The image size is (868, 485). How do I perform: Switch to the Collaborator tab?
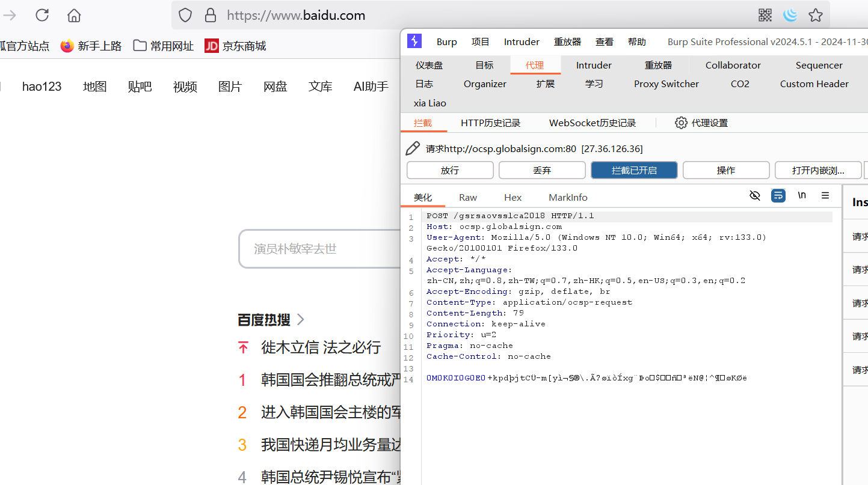click(733, 65)
